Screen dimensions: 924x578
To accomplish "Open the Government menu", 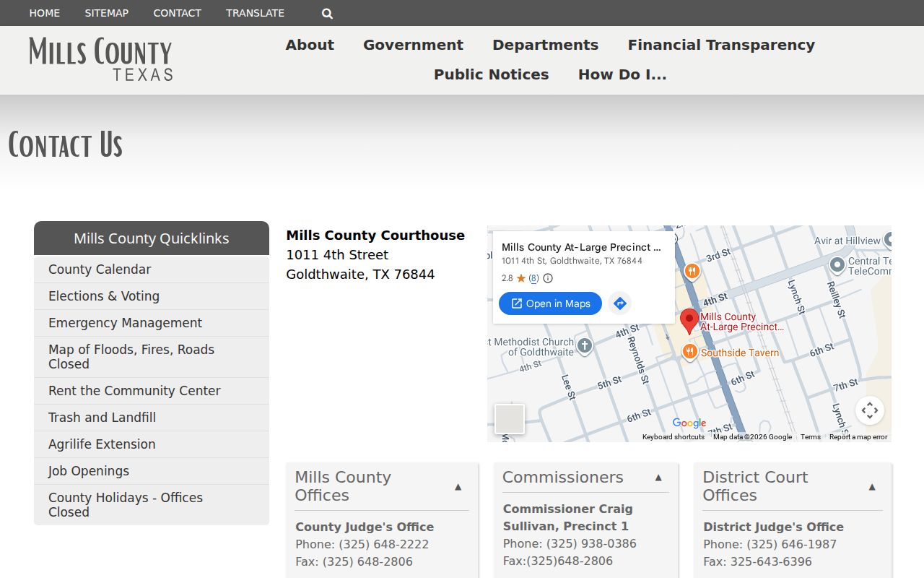I will 413,45.
